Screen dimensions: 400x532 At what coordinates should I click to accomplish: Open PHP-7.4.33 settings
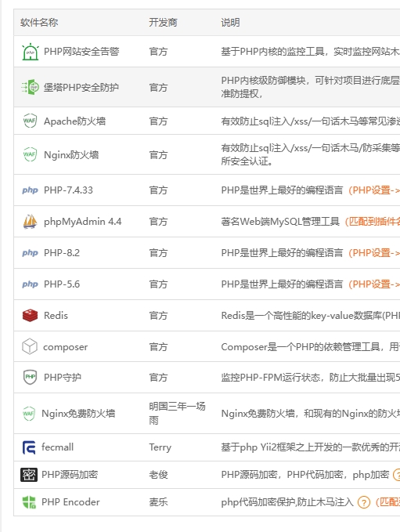[68, 190]
